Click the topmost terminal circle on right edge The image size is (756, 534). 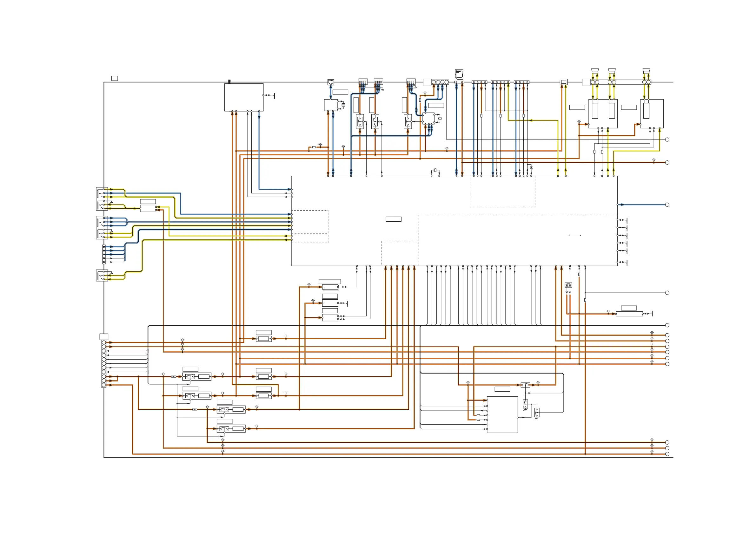667,140
